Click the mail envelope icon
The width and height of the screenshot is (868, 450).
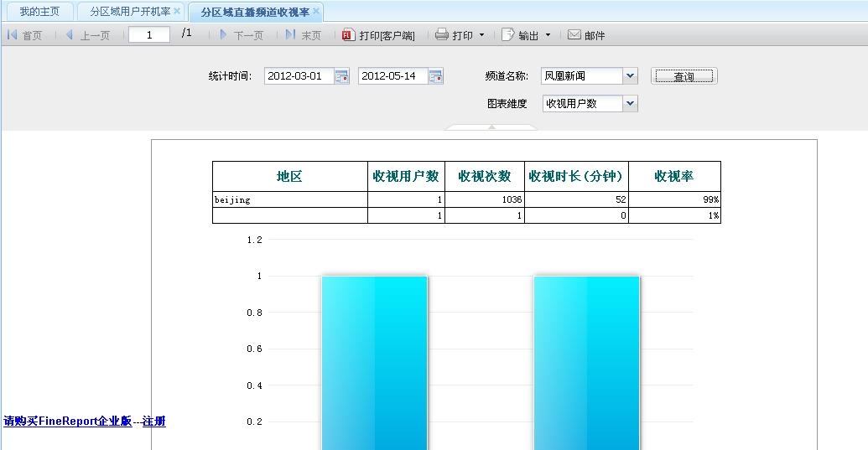pyautogui.click(x=574, y=35)
